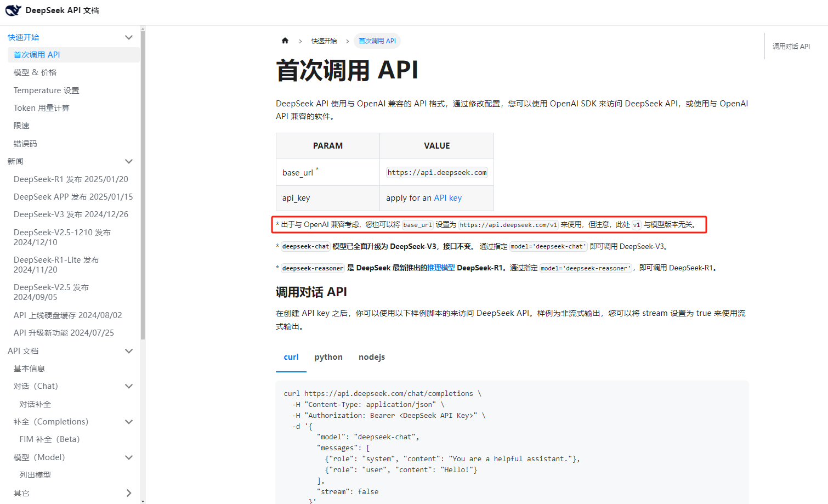Open Temperature 设置 page

[x=46, y=90]
